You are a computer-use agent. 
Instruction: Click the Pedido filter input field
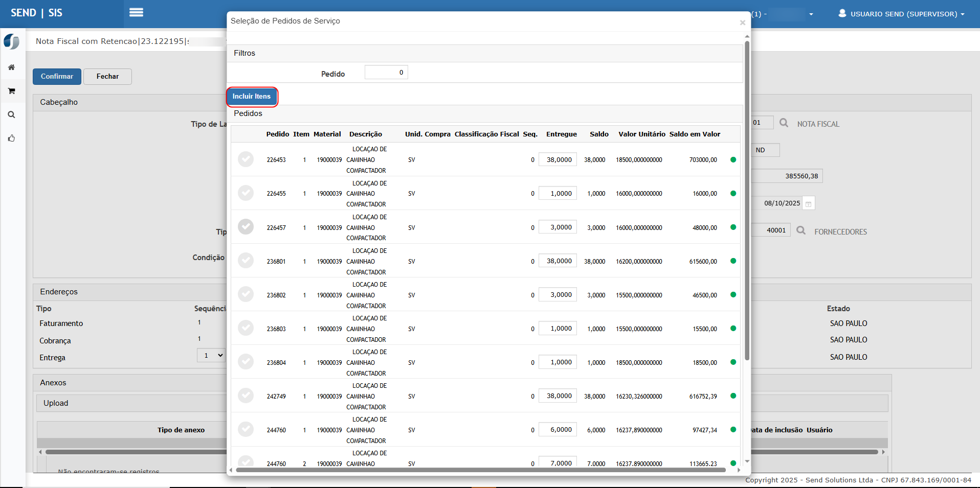(x=386, y=73)
